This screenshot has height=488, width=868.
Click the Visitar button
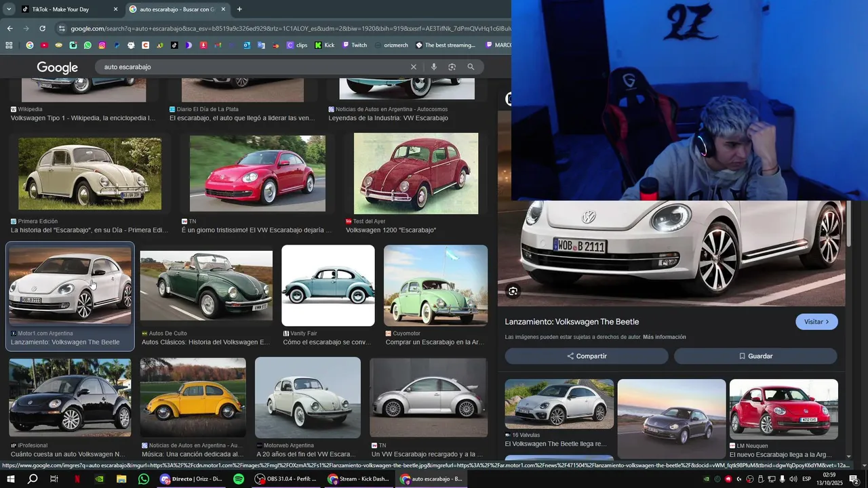click(x=816, y=322)
